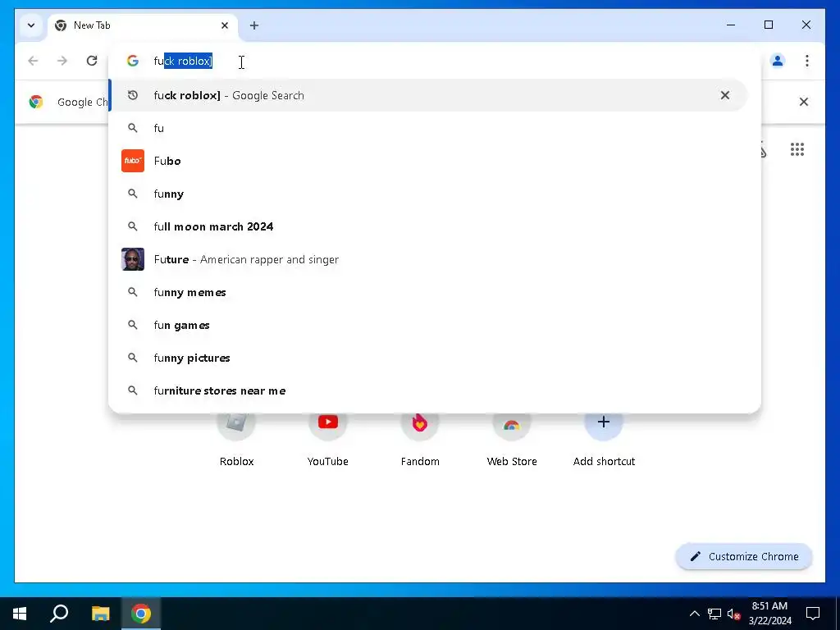Go back with the back arrow

(x=33, y=61)
